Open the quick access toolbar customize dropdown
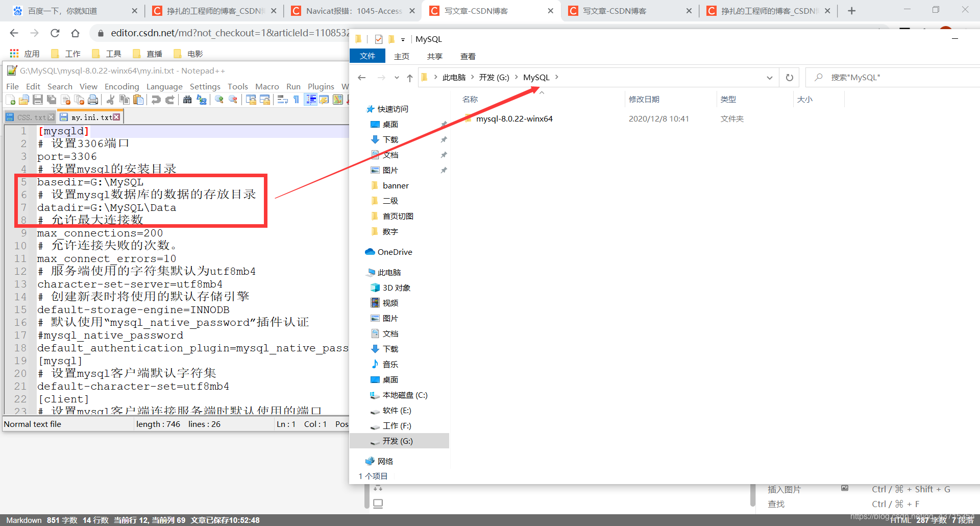 click(x=403, y=39)
